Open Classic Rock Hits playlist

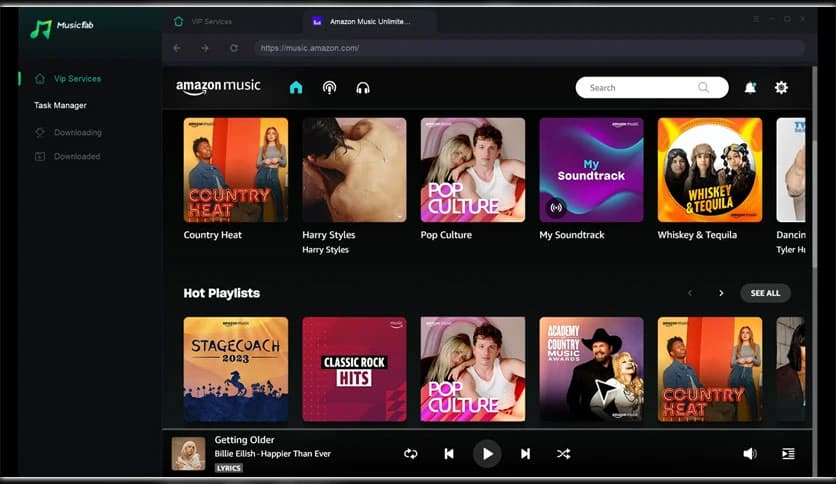[354, 369]
